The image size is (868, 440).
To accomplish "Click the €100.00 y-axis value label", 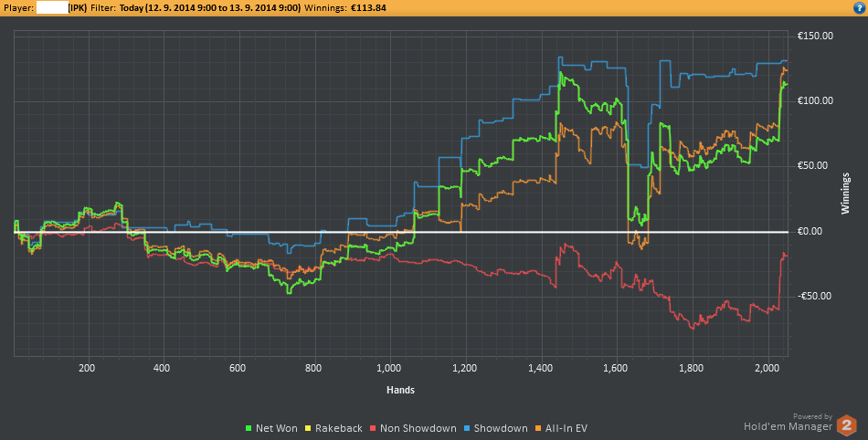I will (x=816, y=100).
